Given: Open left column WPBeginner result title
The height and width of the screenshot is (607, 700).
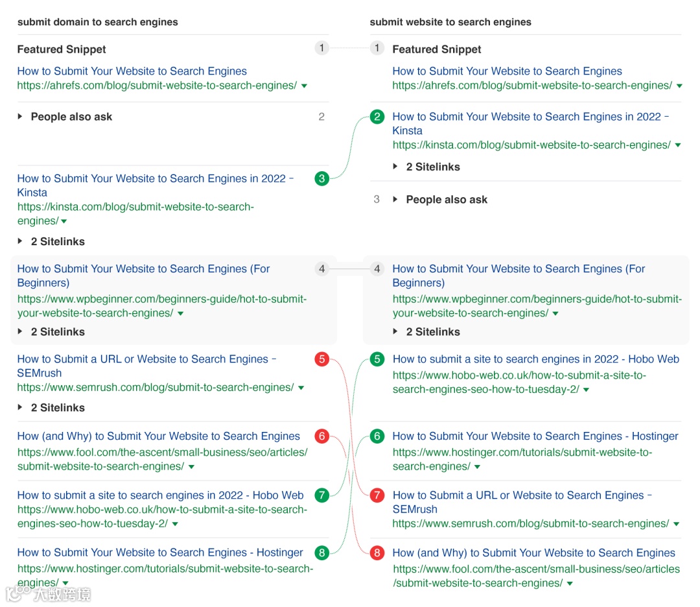Looking at the screenshot, I should pos(143,276).
